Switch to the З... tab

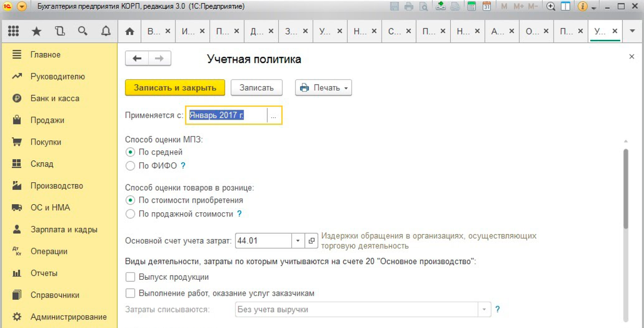pos(296,32)
